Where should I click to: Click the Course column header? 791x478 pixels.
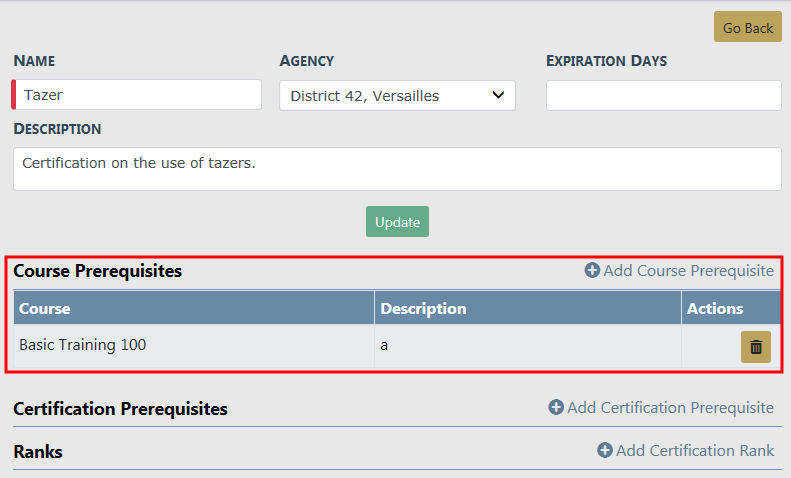45,308
